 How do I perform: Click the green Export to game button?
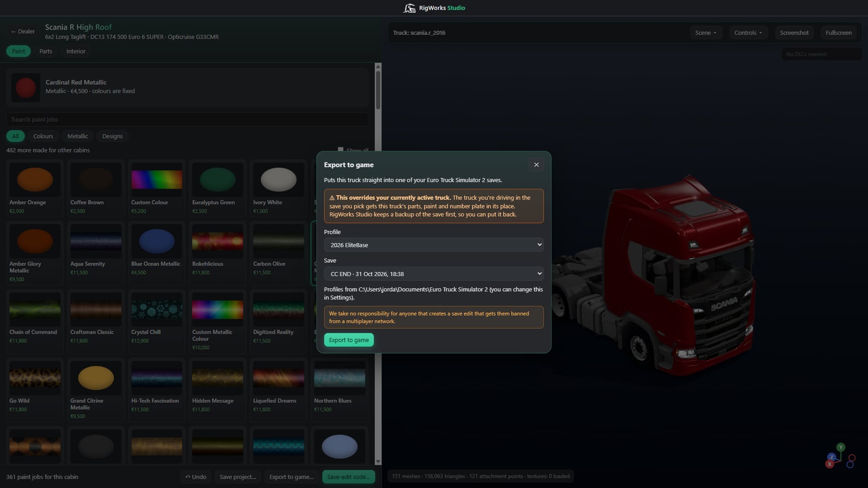click(349, 340)
